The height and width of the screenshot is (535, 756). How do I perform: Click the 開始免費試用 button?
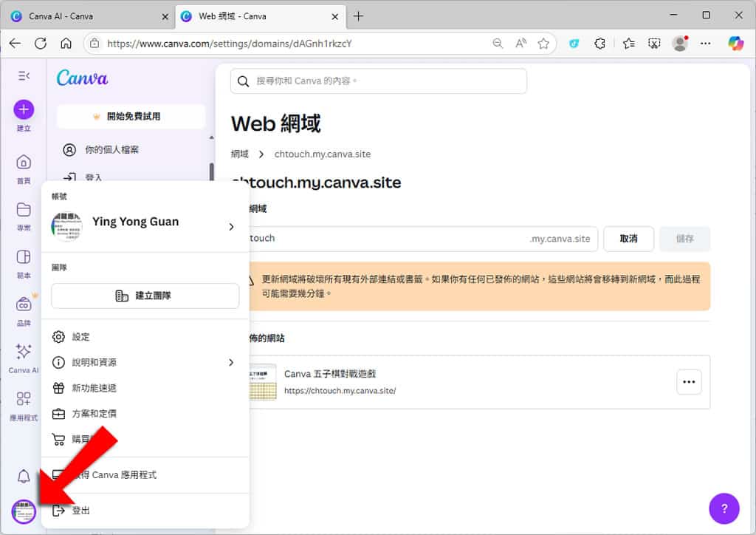(131, 116)
